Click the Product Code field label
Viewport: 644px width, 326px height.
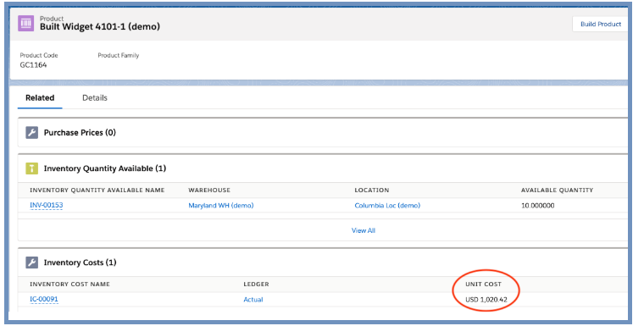click(39, 55)
